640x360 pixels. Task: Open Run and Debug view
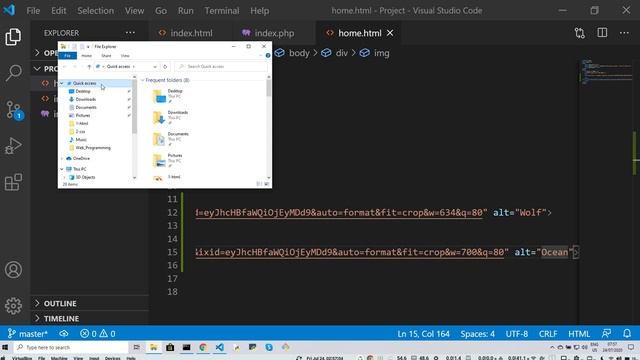click(13, 146)
